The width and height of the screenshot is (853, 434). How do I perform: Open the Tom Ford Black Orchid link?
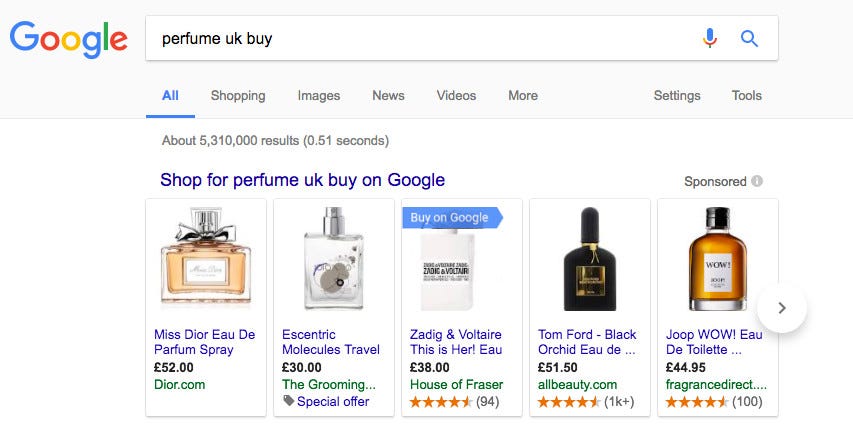click(587, 342)
